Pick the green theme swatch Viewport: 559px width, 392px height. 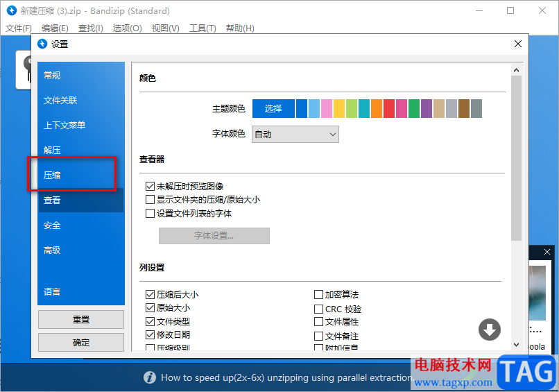tap(414, 108)
